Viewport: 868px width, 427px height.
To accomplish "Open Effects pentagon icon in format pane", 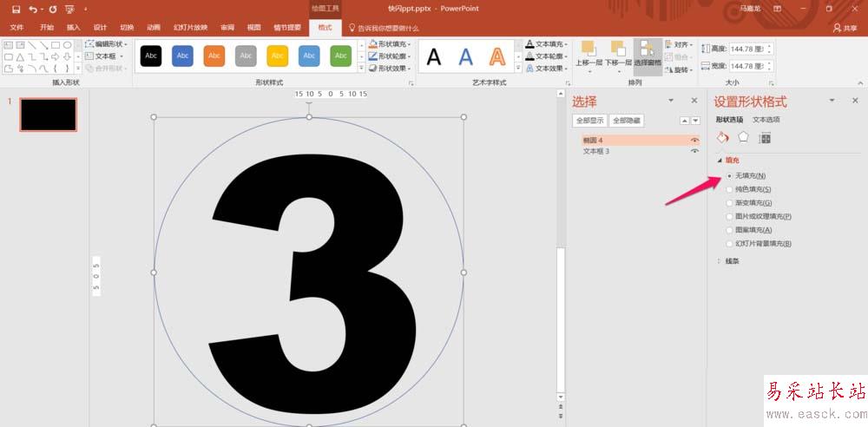I will coord(744,137).
